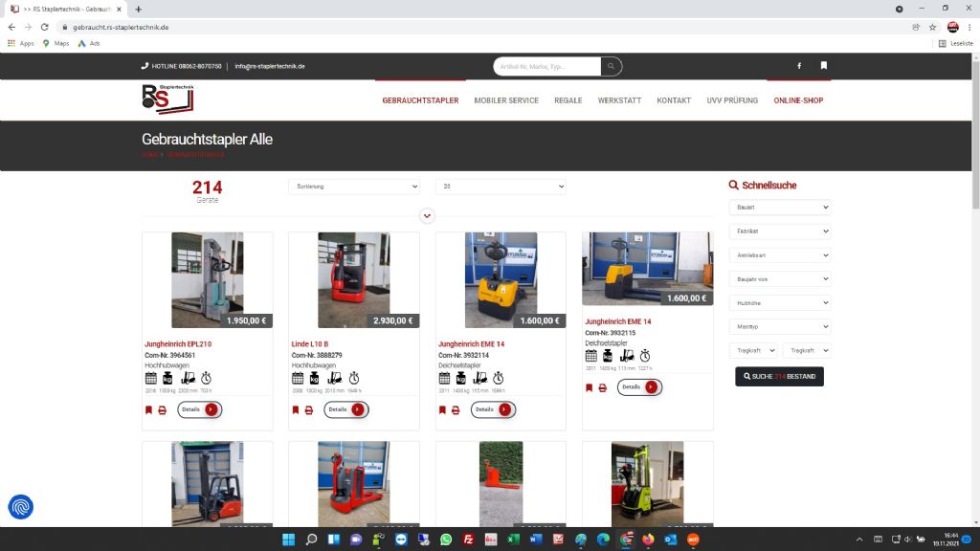
Task: Open Excel from the taskbar
Action: click(513, 540)
